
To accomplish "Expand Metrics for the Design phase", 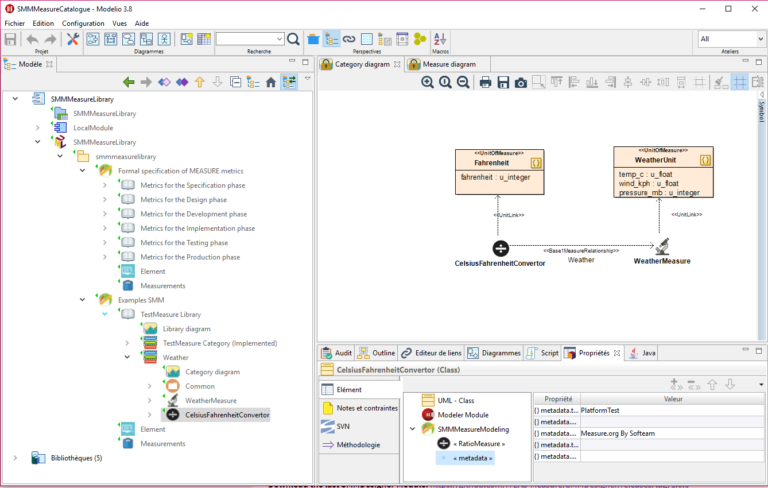I will (x=105, y=200).
